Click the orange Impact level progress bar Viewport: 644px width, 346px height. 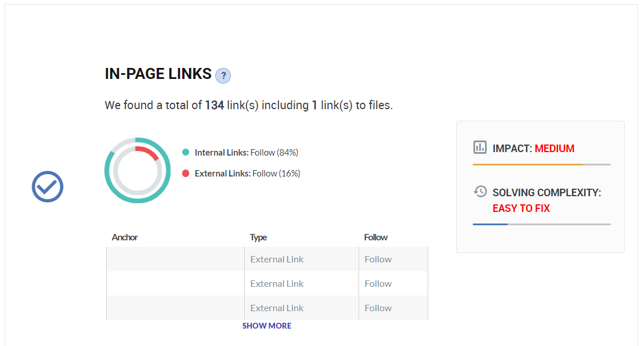click(527, 165)
